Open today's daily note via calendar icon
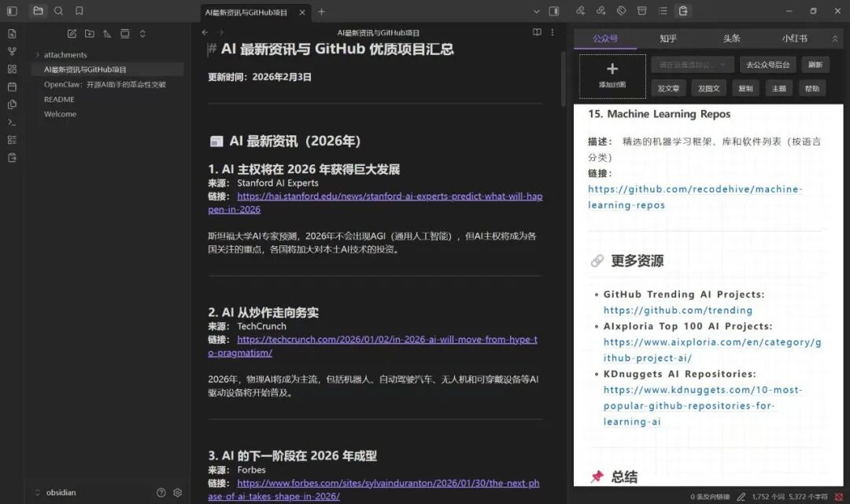This screenshot has width=850, height=504. coord(11,86)
